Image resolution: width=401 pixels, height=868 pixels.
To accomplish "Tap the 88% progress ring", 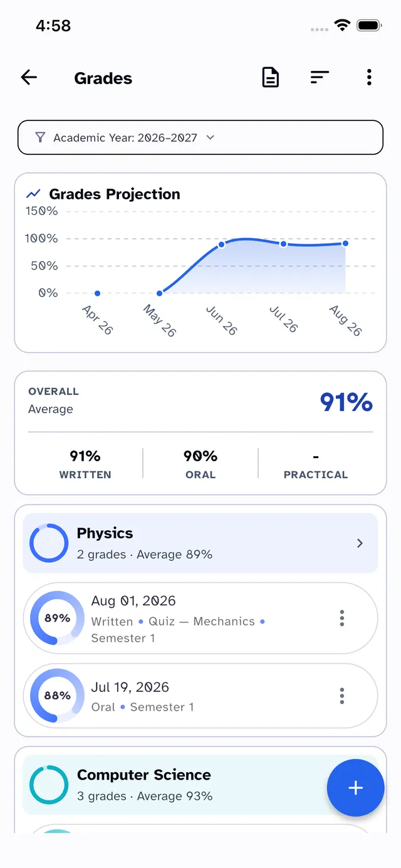I will point(57,696).
